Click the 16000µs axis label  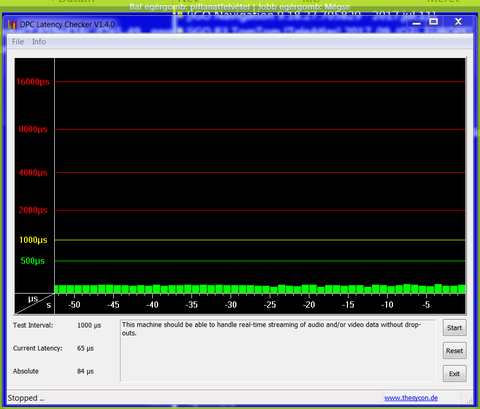(x=33, y=82)
